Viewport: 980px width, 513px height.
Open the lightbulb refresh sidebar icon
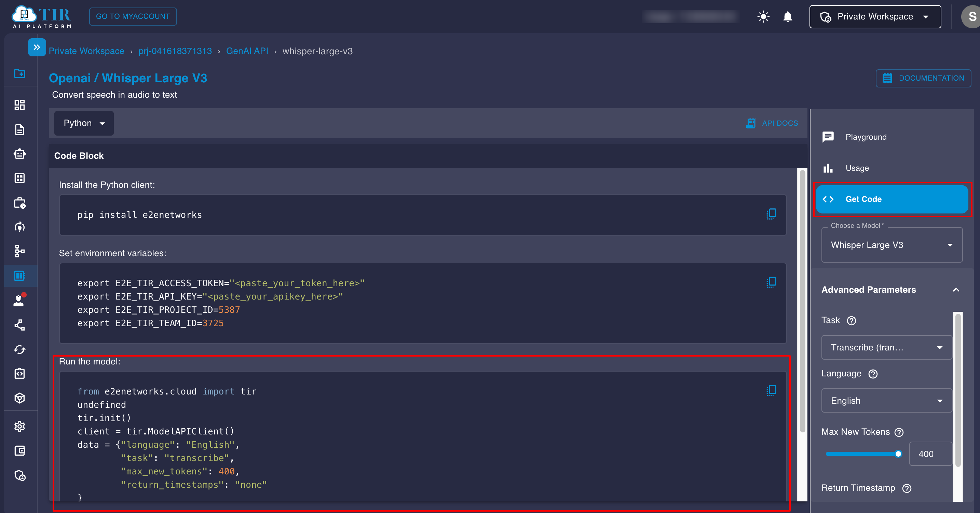coord(19,227)
